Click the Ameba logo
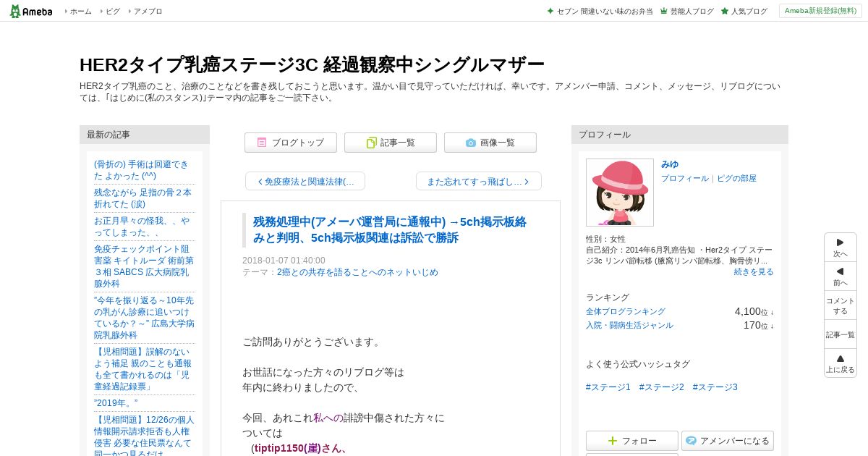The width and height of the screenshot is (868, 456). click(x=30, y=11)
